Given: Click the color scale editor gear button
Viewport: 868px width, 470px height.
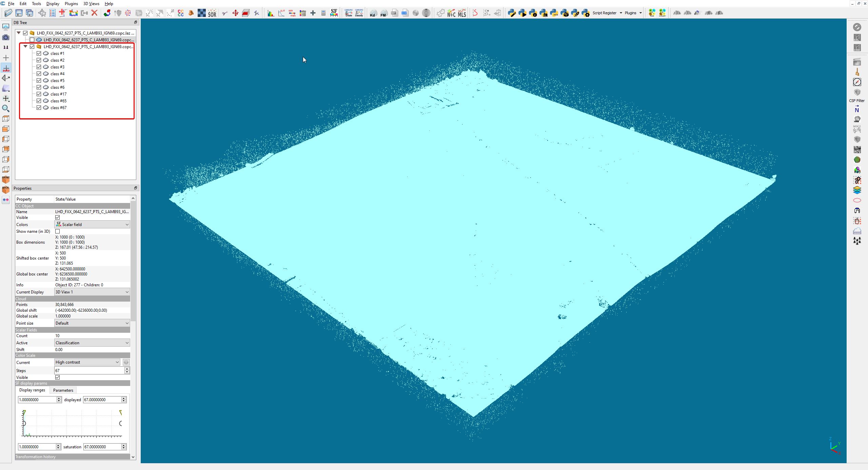Looking at the screenshot, I should tap(126, 362).
